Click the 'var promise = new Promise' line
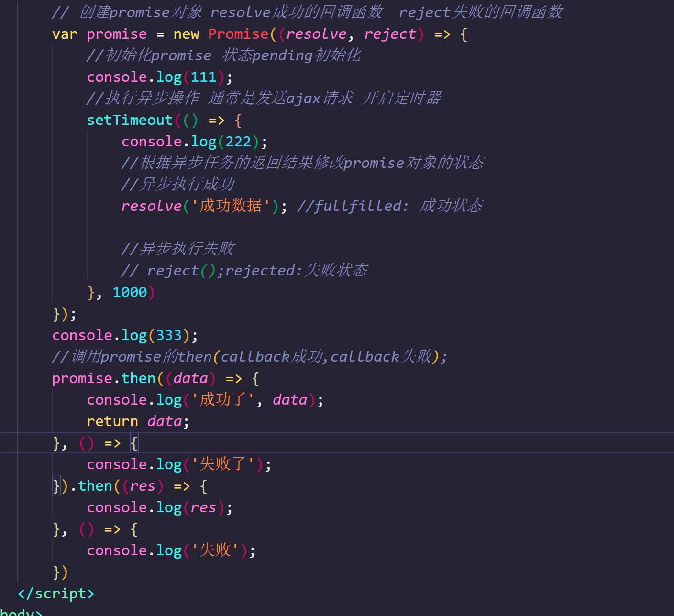The height and width of the screenshot is (616, 674). pyautogui.click(x=260, y=34)
